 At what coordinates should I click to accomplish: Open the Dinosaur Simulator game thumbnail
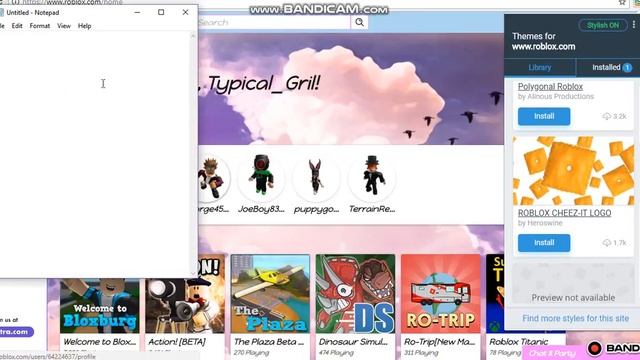coord(356,293)
